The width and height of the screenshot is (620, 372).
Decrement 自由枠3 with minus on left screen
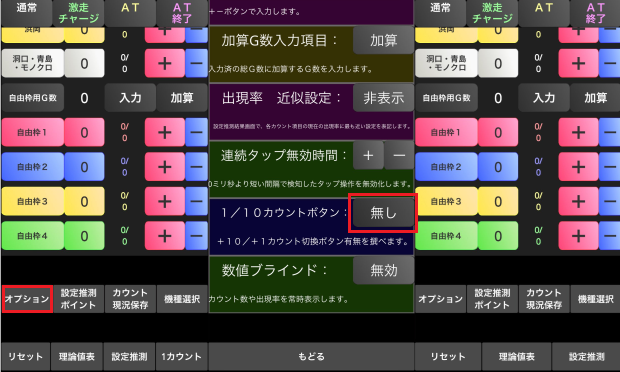click(x=197, y=201)
